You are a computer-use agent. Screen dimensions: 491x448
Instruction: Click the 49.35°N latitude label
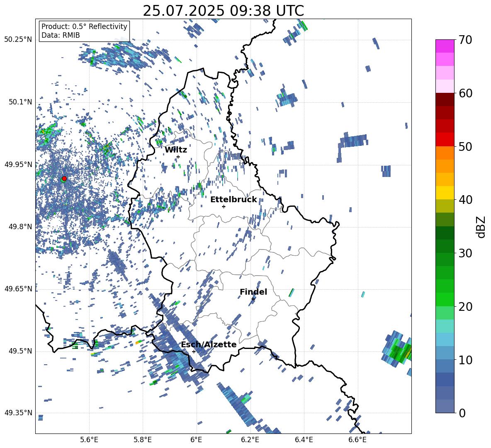[x=18, y=413]
